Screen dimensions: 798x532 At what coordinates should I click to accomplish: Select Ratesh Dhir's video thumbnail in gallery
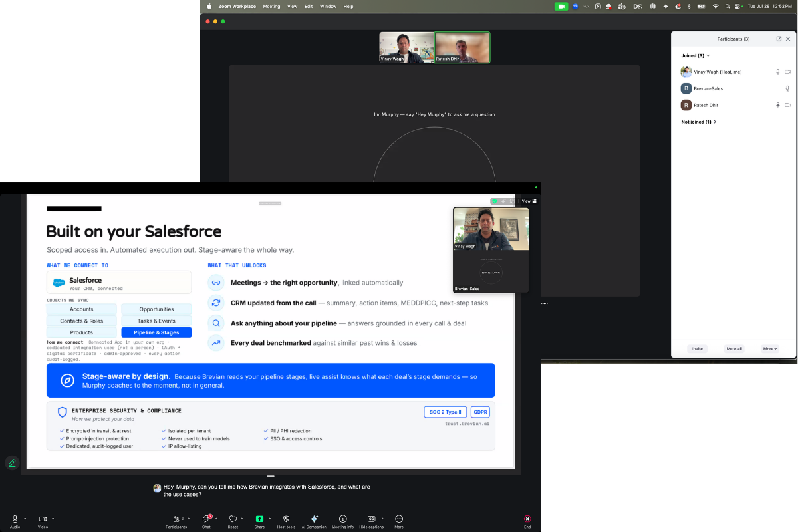click(462, 48)
